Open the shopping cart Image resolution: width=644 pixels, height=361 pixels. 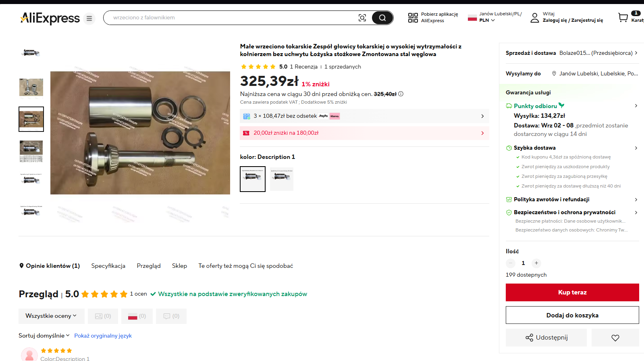(x=623, y=17)
